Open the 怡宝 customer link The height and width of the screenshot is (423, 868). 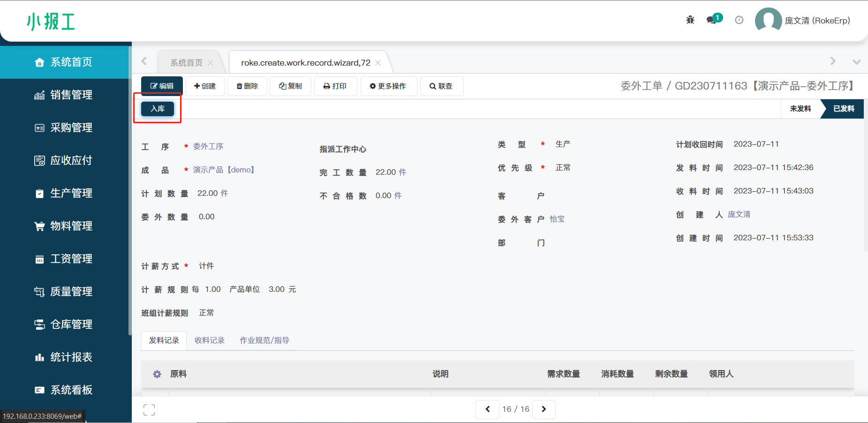(x=557, y=219)
